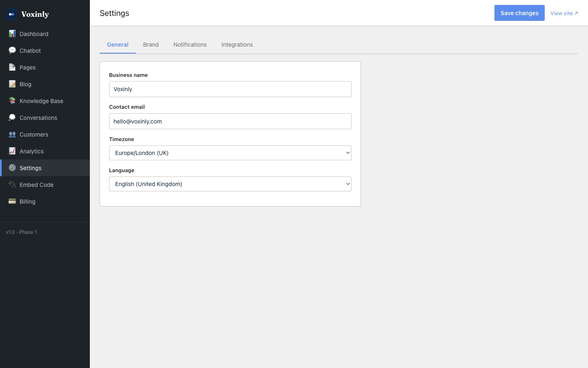Open the Timezone dropdown
588x368 pixels.
coord(230,153)
